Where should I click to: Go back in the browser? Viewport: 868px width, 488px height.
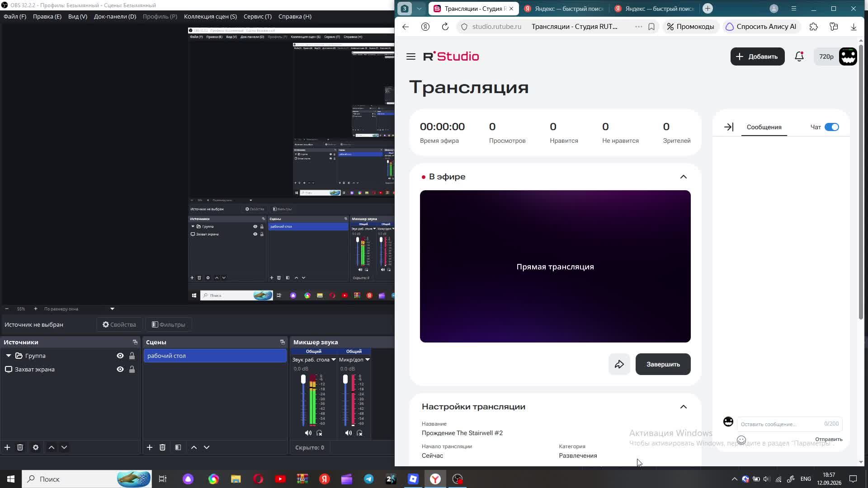406,27
